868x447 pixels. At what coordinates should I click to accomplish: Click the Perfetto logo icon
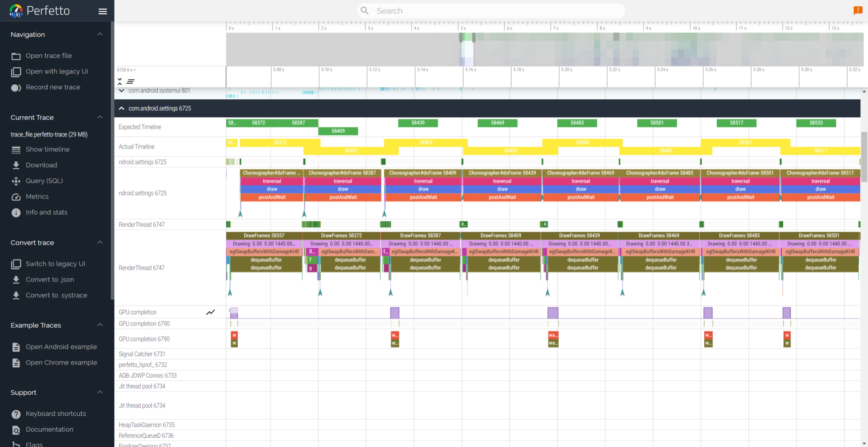click(x=16, y=11)
